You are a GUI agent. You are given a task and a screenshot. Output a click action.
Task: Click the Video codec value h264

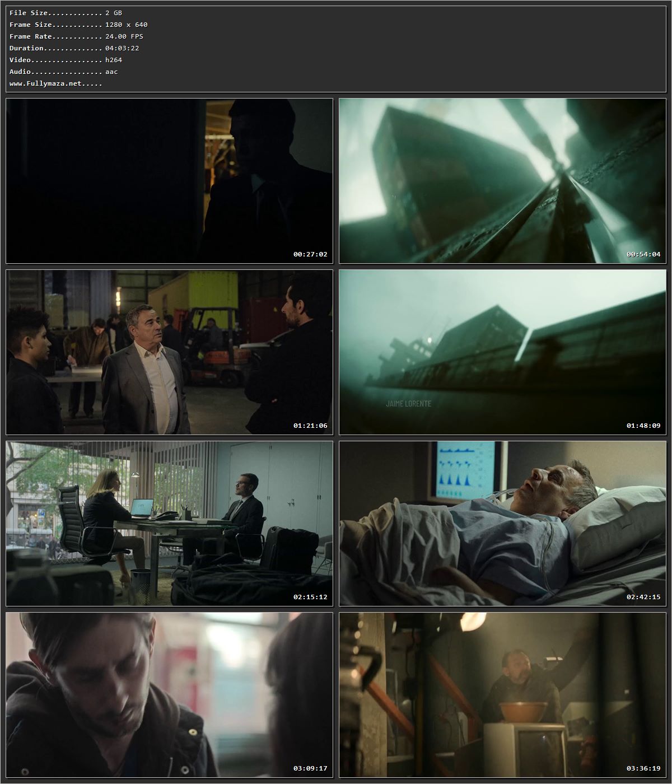click(114, 60)
